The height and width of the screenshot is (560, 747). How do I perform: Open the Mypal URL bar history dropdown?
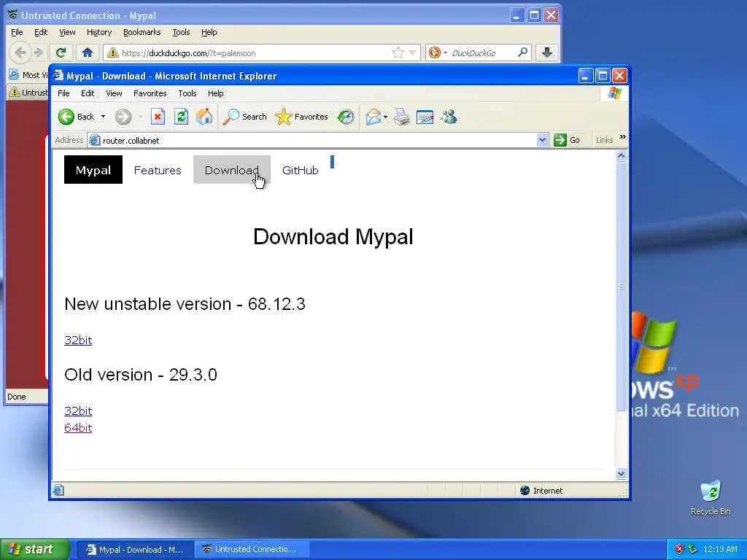click(413, 52)
